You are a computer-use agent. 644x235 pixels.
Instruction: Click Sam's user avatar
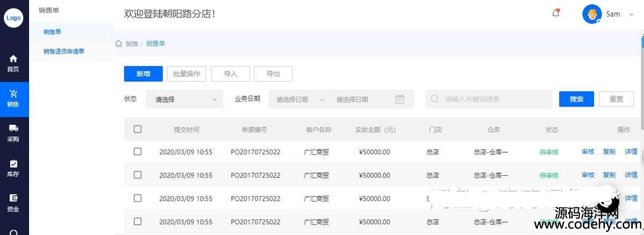[592, 14]
